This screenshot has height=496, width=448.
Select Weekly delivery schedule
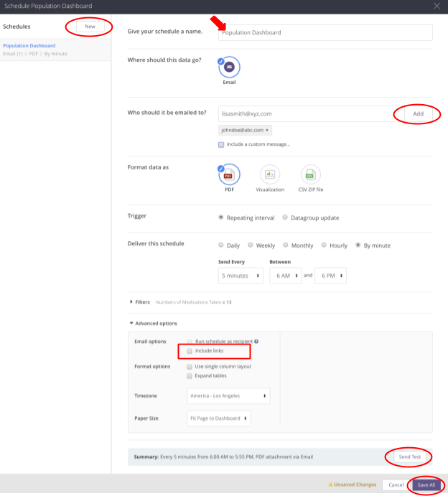pos(251,245)
